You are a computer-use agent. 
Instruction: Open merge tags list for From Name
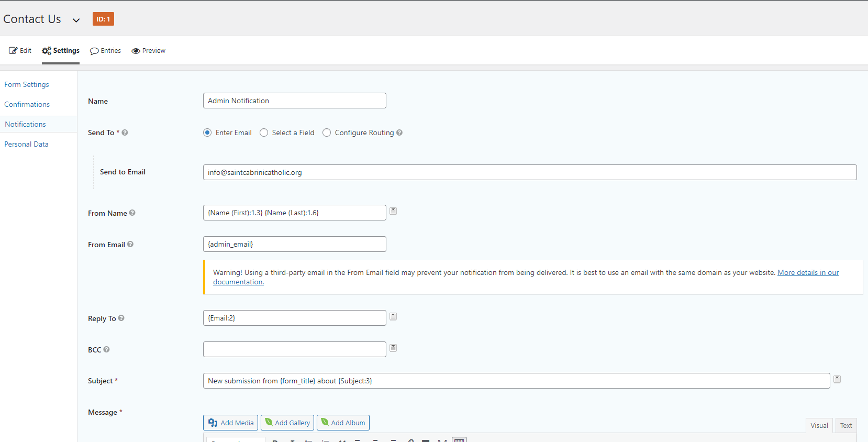tap(393, 211)
